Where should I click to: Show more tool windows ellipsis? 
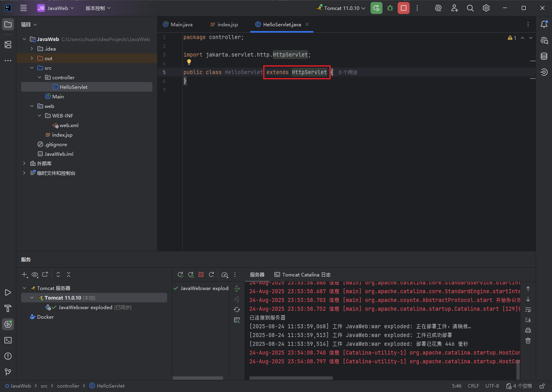(x=8, y=61)
